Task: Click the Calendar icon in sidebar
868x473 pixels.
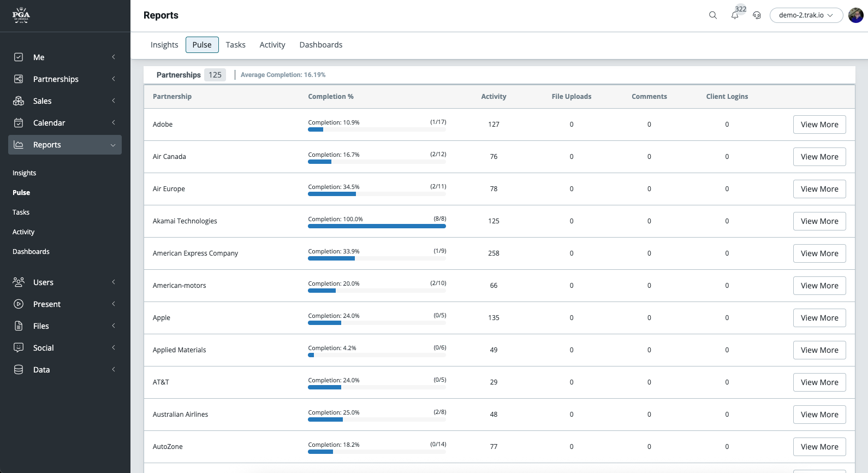Action: point(19,122)
